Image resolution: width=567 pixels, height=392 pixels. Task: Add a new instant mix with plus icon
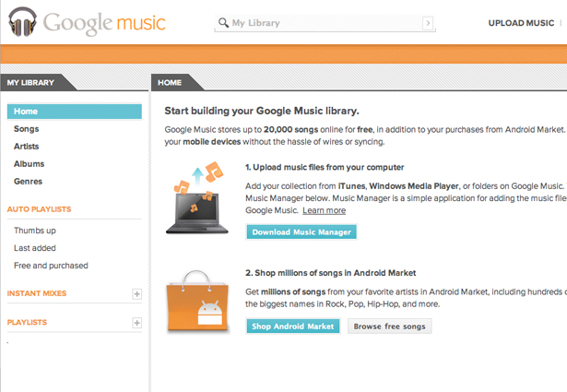coord(136,294)
